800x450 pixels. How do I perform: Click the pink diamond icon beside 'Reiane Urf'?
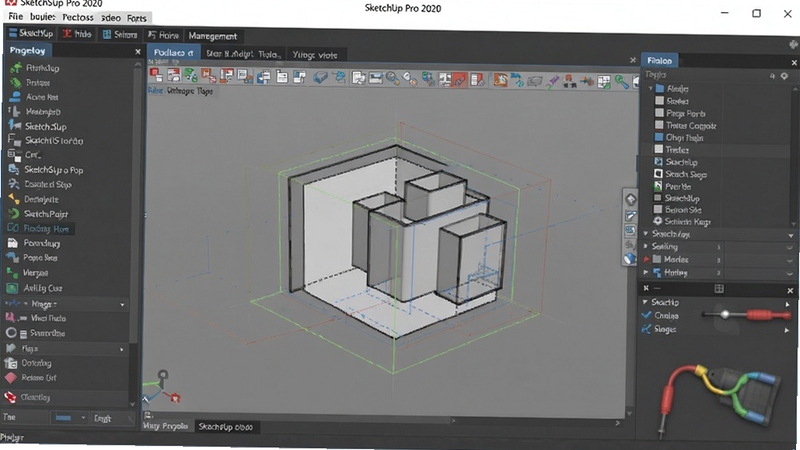pos(11,378)
